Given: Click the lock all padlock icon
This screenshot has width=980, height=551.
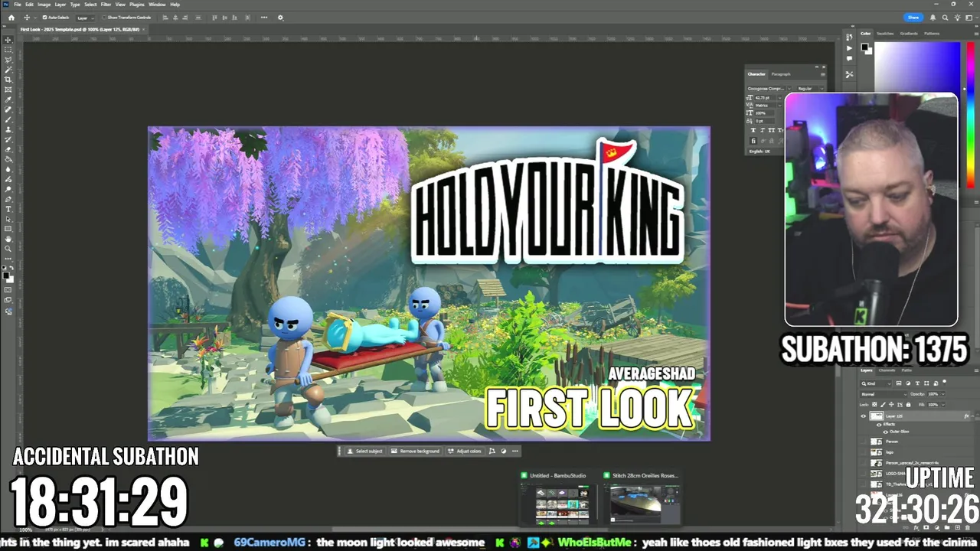Looking at the screenshot, I should pos(908,405).
